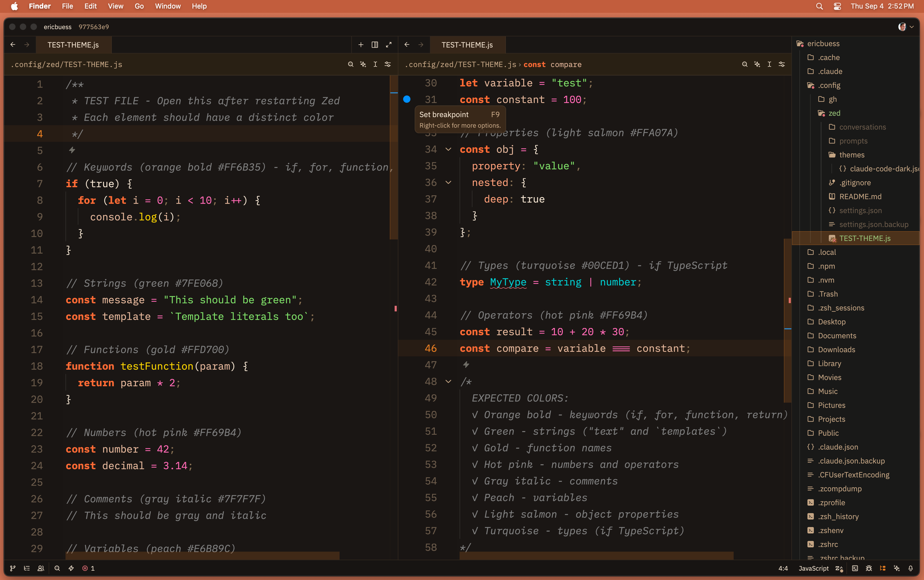The image size is (924, 580).
Task: Toggle the Terminal panel in status bar
Action: (x=855, y=568)
